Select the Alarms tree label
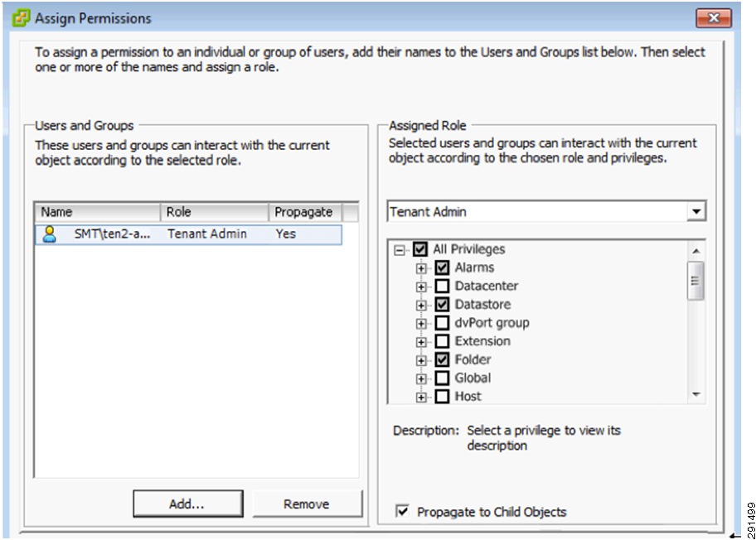Viewport: 756px width, 540px height. [x=474, y=268]
